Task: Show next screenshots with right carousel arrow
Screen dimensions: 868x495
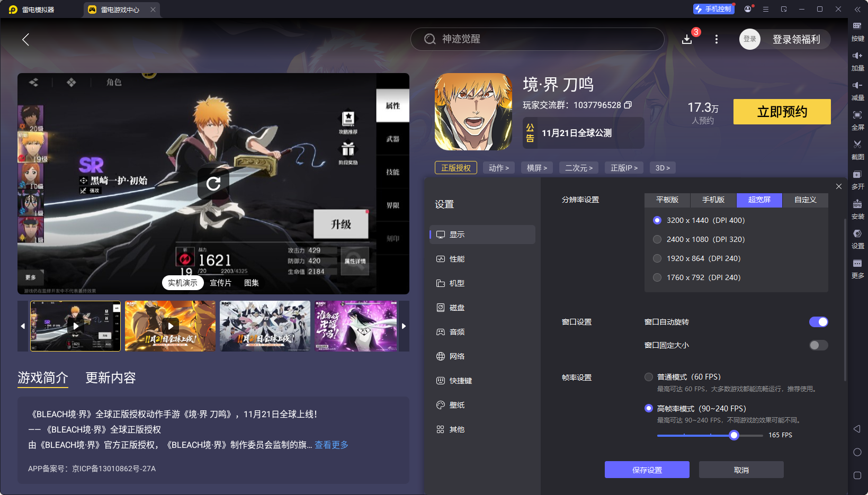Action: [x=404, y=326]
